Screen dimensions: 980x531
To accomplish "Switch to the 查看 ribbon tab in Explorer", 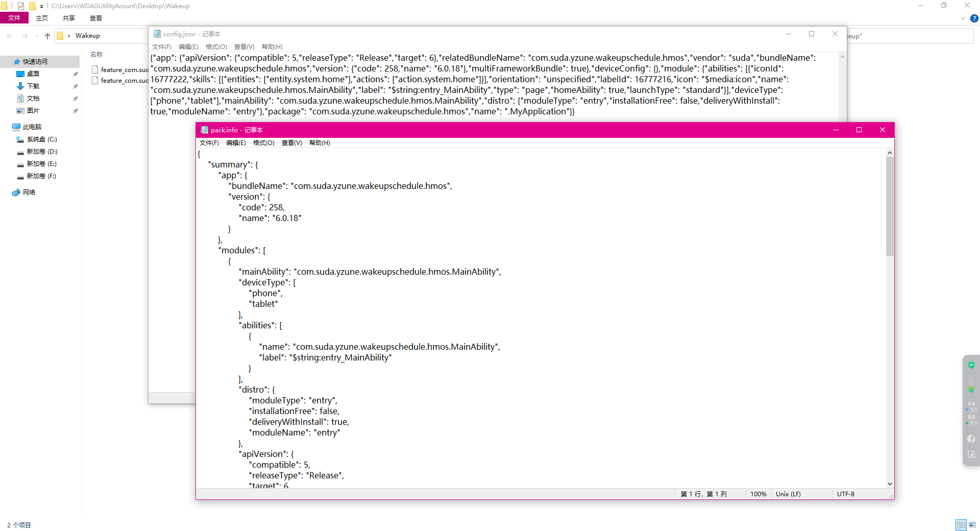I will pyautogui.click(x=96, y=18).
